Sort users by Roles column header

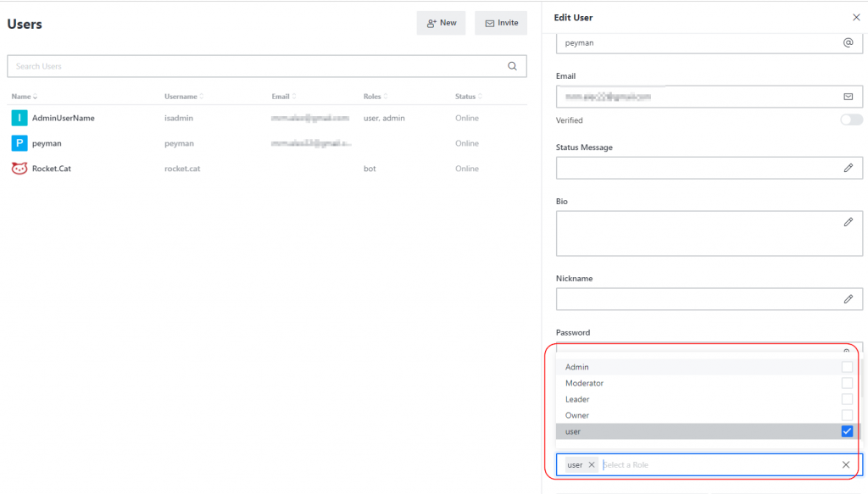coord(373,97)
